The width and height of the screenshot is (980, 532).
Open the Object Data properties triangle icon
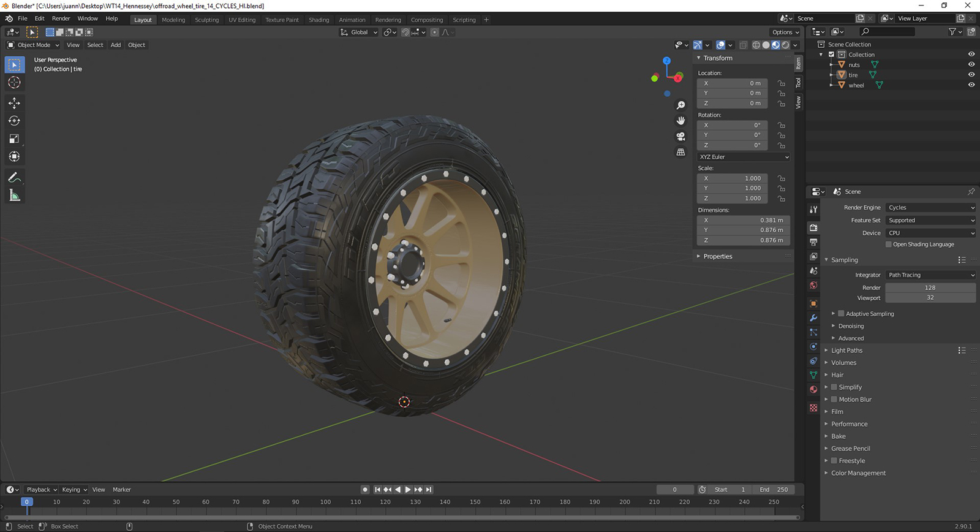pos(813,375)
